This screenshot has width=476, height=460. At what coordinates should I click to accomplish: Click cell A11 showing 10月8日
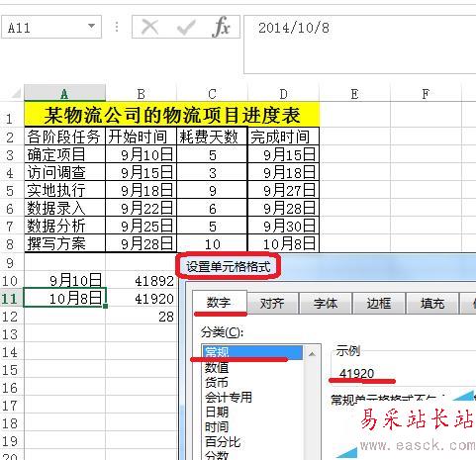64,298
